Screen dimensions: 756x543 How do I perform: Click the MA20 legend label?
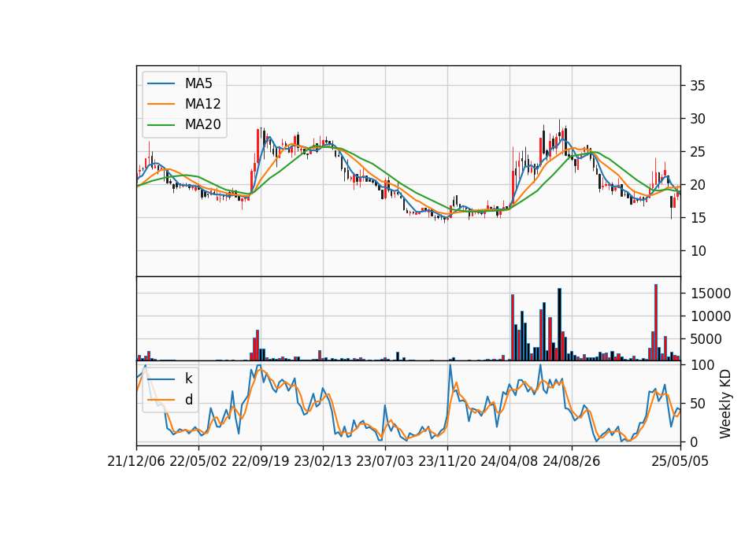click(x=202, y=124)
